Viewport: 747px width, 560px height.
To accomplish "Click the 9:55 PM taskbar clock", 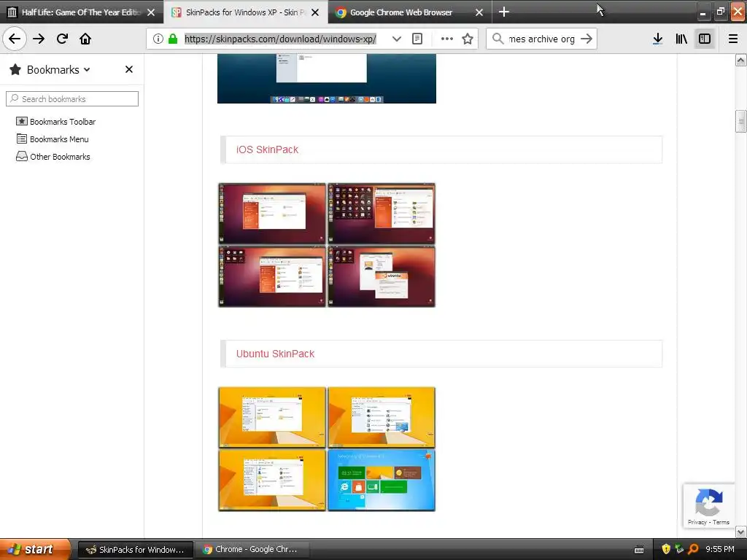I will (720, 550).
